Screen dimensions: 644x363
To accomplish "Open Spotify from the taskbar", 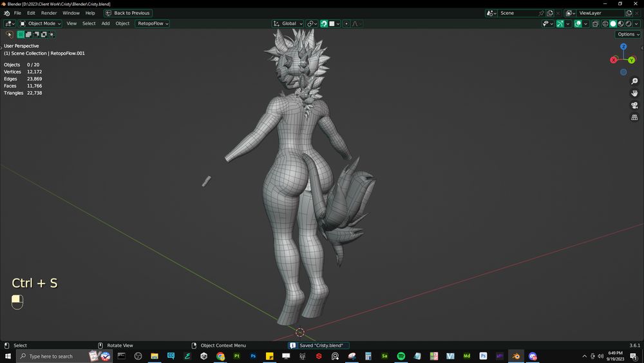I will 401,356.
